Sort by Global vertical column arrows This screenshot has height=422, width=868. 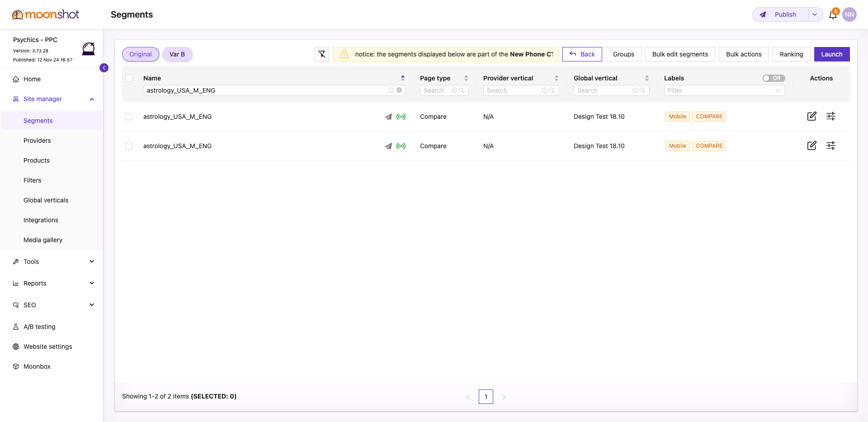pyautogui.click(x=647, y=78)
